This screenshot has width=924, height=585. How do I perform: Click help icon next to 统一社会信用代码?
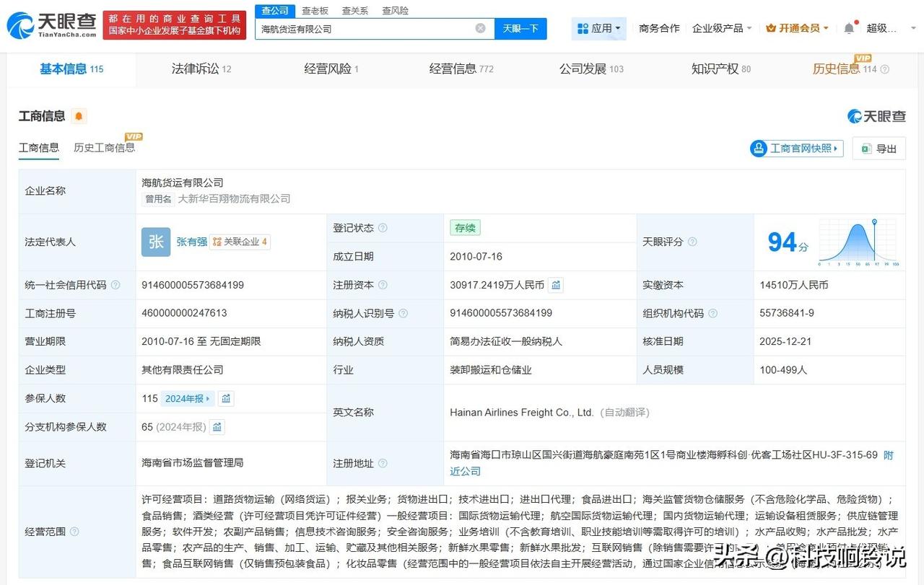(115, 285)
